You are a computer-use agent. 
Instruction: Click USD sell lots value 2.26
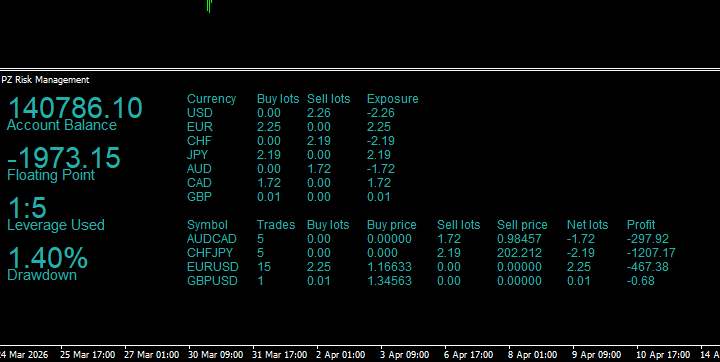319,113
